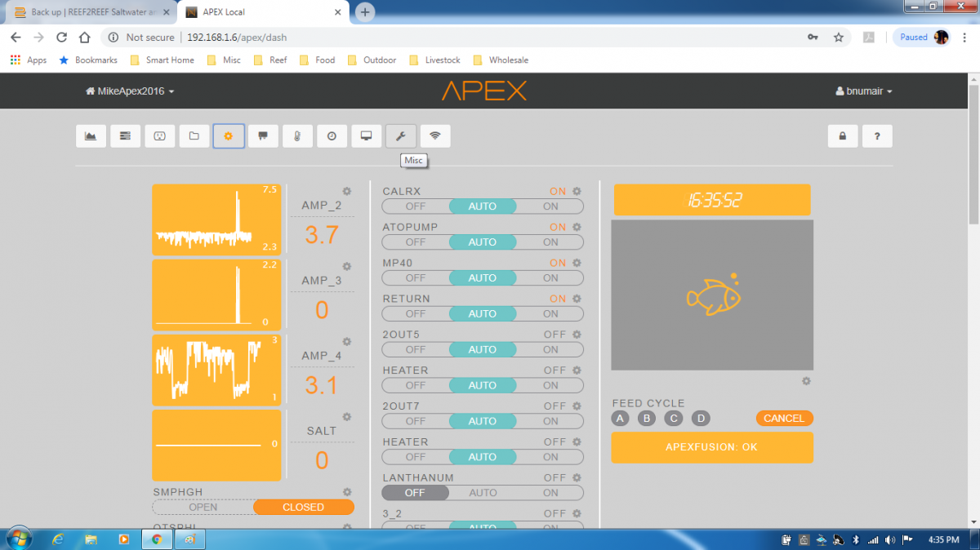Open the question mark help icon
Screen dimensions: 980x550
pos(877,136)
